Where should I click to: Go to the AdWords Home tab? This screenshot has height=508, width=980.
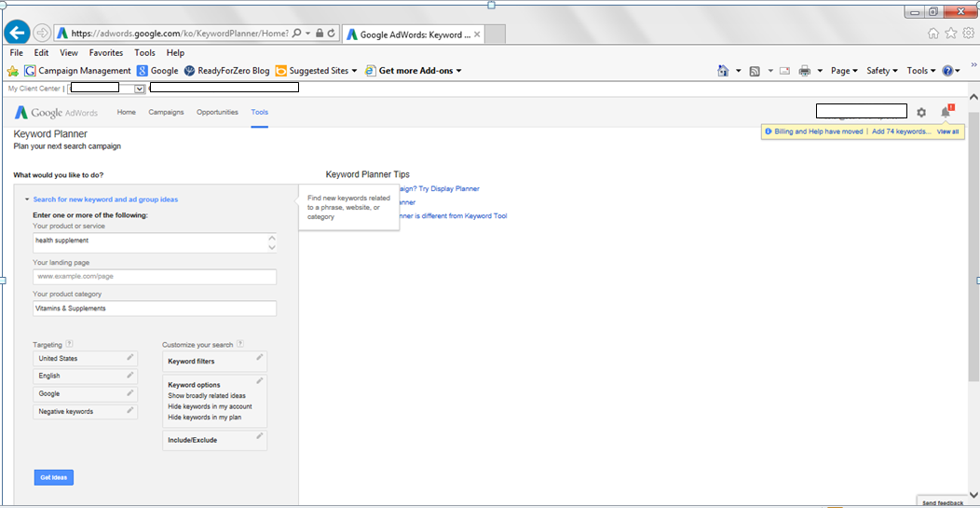point(127,112)
